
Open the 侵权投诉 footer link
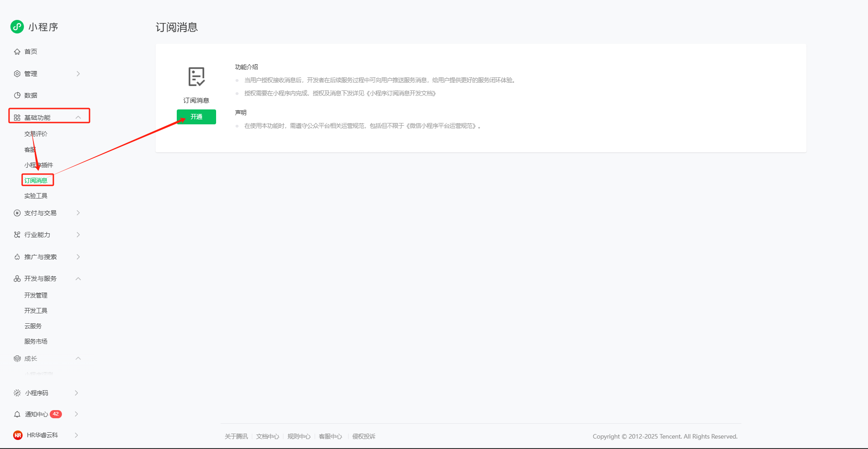363,436
